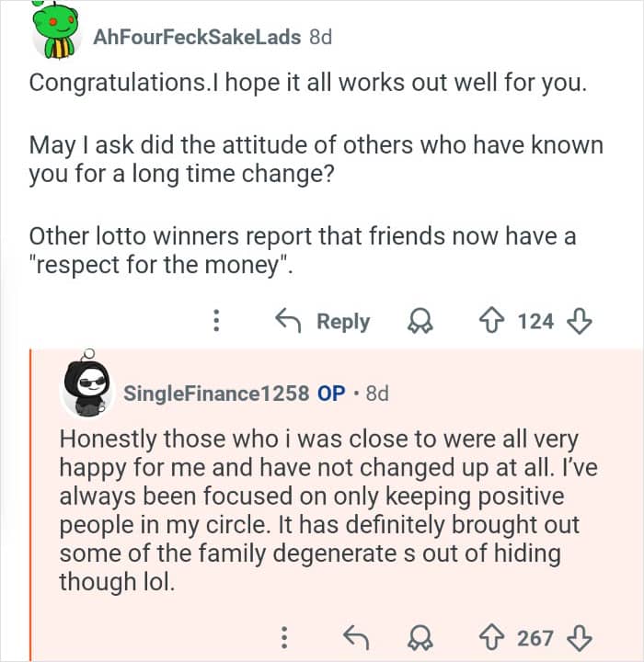Downvote the comment with 124 votes
The height and width of the screenshot is (662, 644).
click(x=580, y=321)
